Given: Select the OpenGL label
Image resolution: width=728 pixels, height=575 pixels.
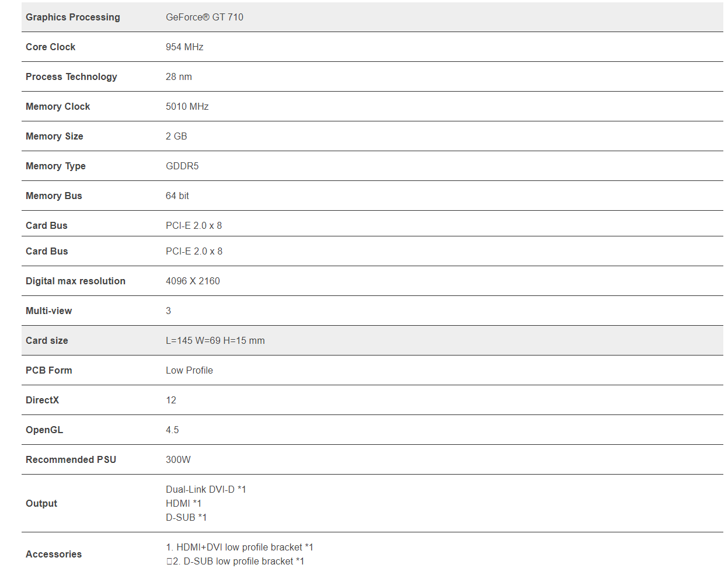Looking at the screenshot, I should [44, 430].
